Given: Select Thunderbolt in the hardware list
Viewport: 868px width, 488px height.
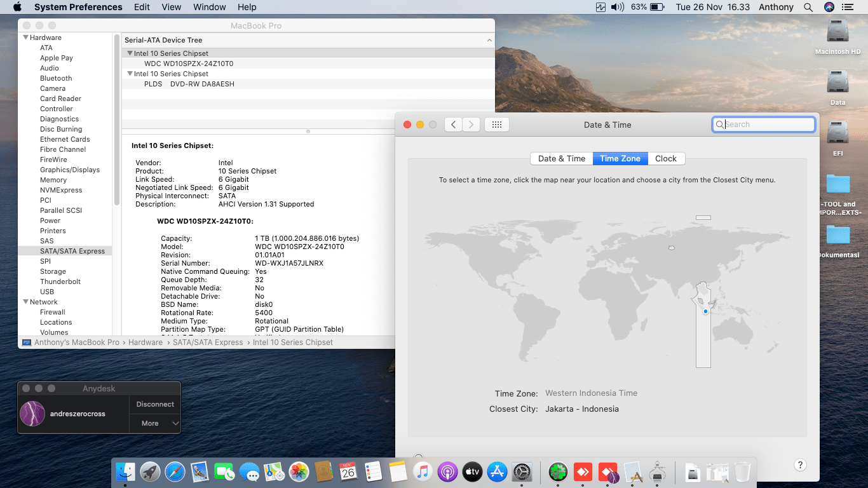Looking at the screenshot, I should click(60, 281).
